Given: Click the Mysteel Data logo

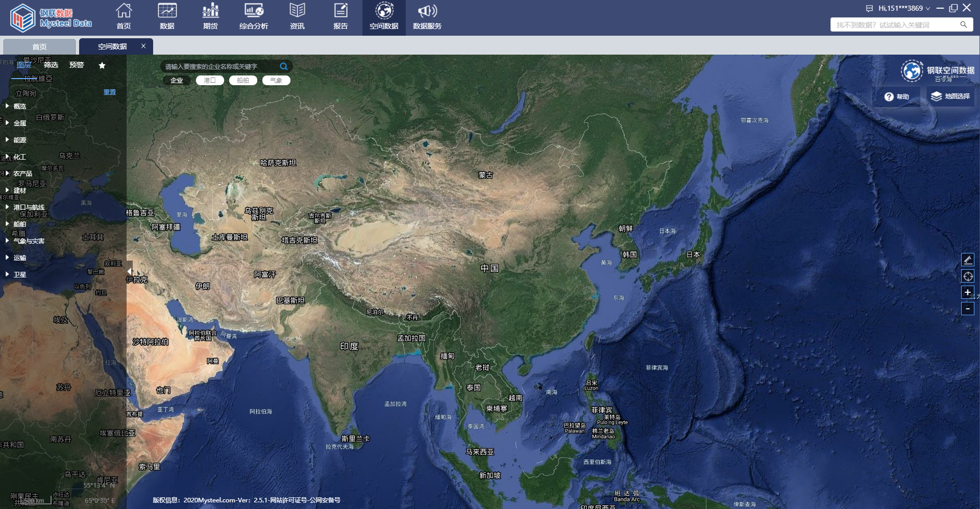Looking at the screenshot, I should (51, 18).
